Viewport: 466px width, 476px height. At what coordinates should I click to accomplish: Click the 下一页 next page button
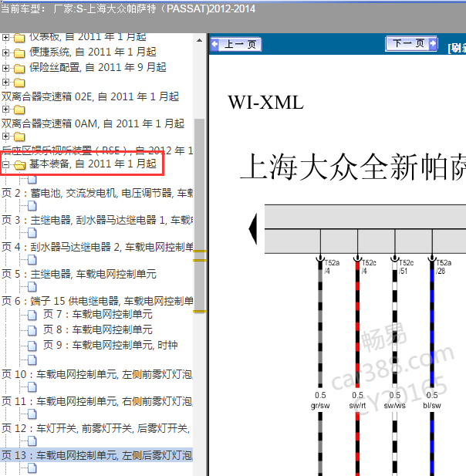[412, 44]
